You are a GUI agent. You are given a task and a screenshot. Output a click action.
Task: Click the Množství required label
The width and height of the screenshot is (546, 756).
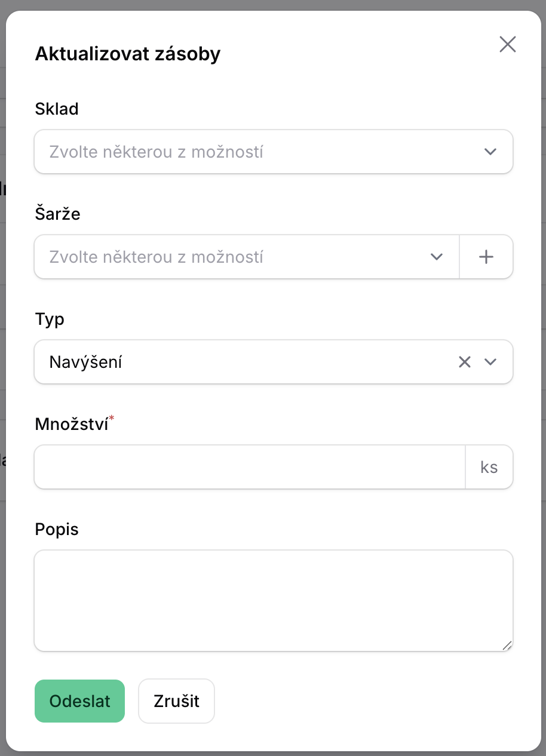pos(72,424)
